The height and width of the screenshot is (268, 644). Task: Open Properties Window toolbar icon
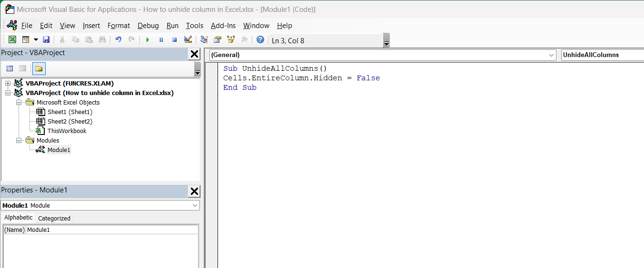(218, 40)
